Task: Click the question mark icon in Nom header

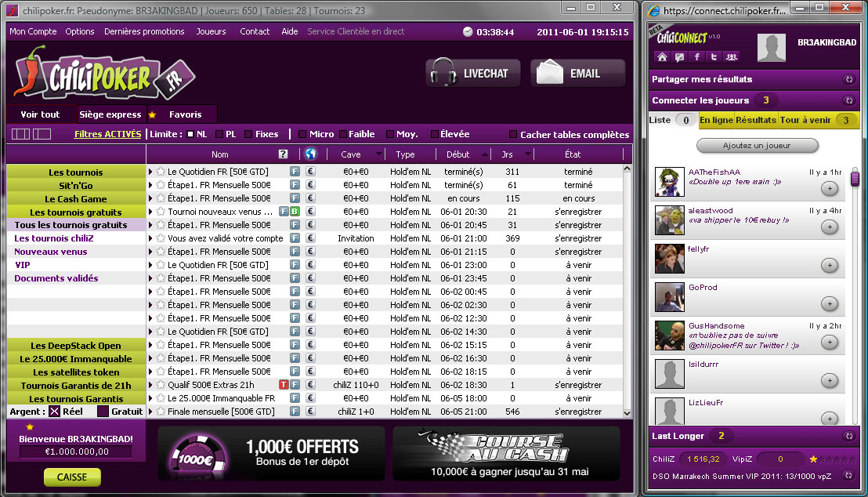Action: tap(283, 154)
